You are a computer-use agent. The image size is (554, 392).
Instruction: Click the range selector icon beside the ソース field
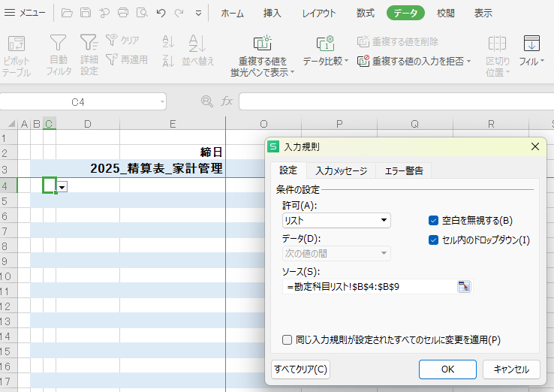pyautogui.click(x=463, y=286)
